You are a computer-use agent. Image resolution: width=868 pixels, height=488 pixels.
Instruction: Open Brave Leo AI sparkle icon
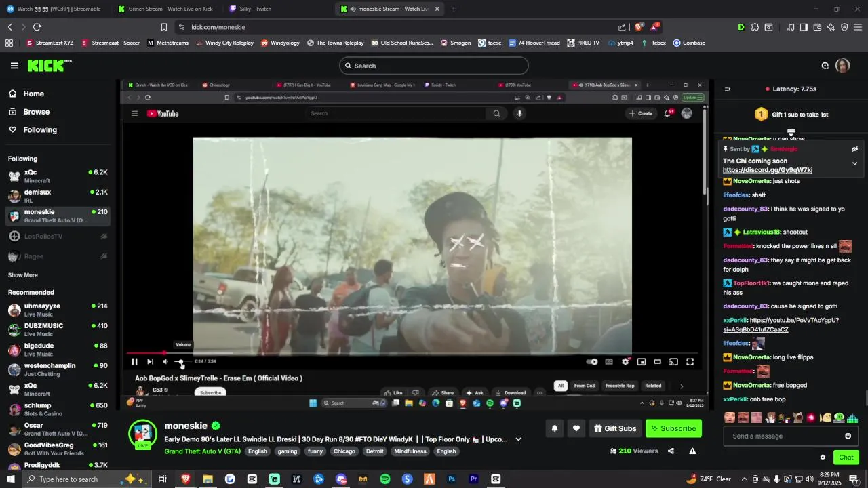coord(831,27)
